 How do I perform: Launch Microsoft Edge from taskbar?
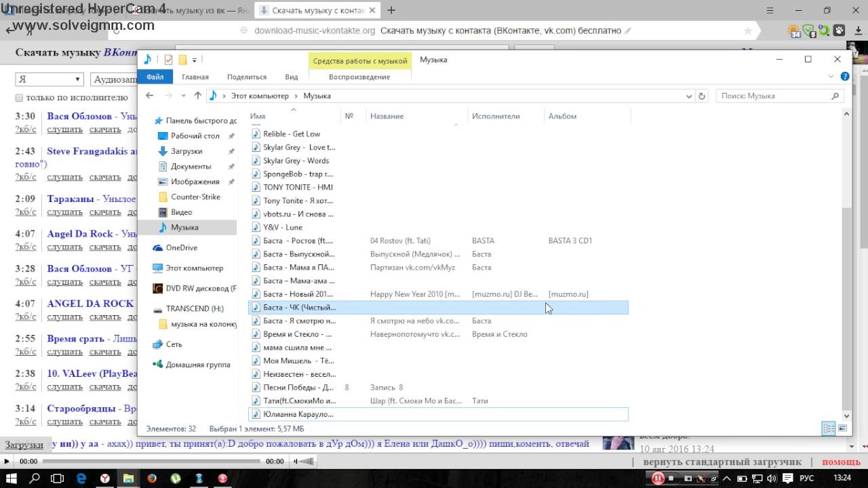pos(81,479)
